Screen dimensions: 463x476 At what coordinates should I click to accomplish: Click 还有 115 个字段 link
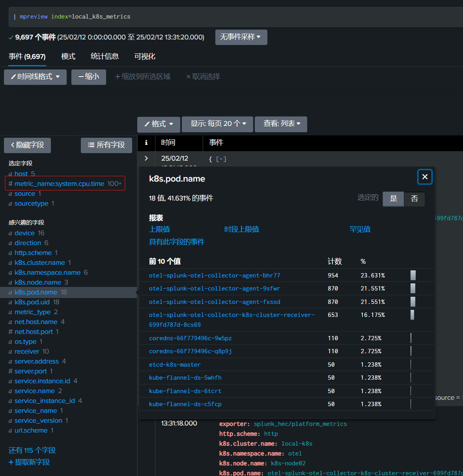tap(32, 450)
